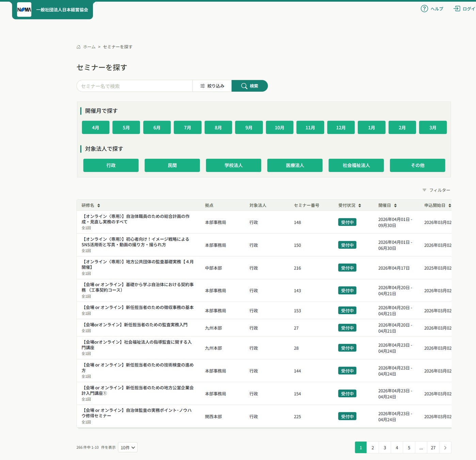Select the 医療法人 target category button
This screenshot has height=460, width=476.
(x=295, y=165)
